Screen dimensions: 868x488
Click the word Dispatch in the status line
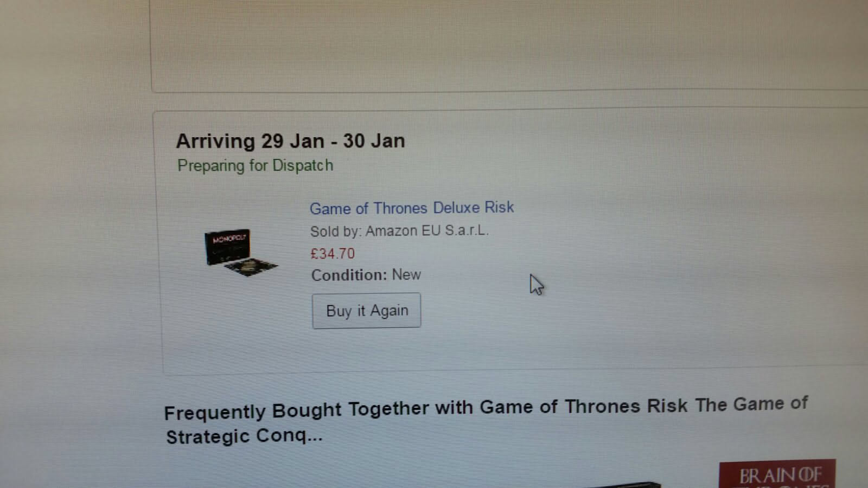[303, 165]
